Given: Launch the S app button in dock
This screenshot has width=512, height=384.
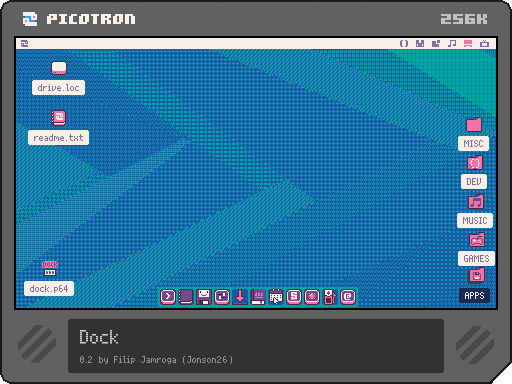Looking at the screenshot, I should pyautogui.click(x=294, y=297).
